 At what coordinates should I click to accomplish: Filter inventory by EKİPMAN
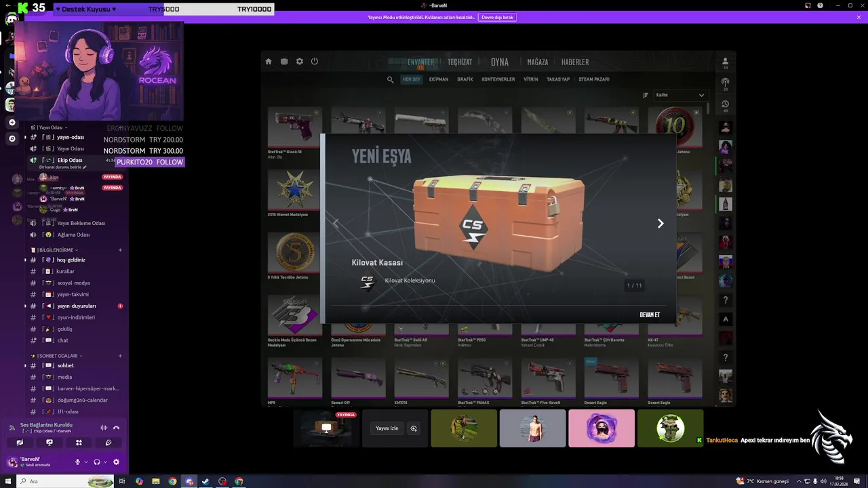pos(439,79)
